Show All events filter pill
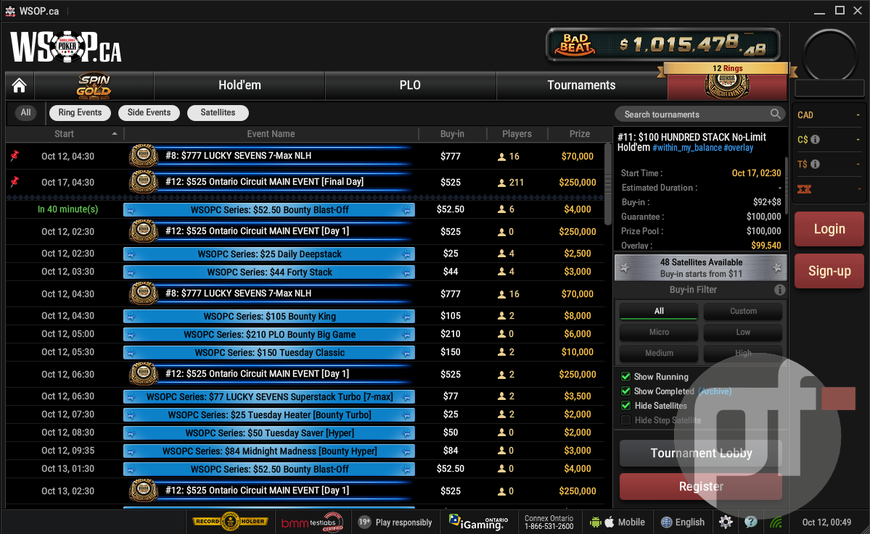Viewport: 870px width, 534px height. click(x=26, y=113)
